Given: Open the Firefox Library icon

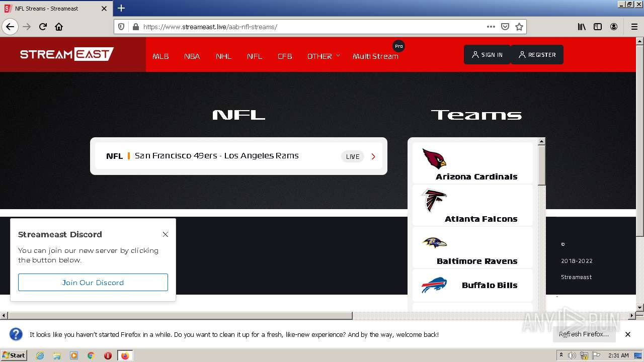Looking at the screenshot, I should 582,27.
